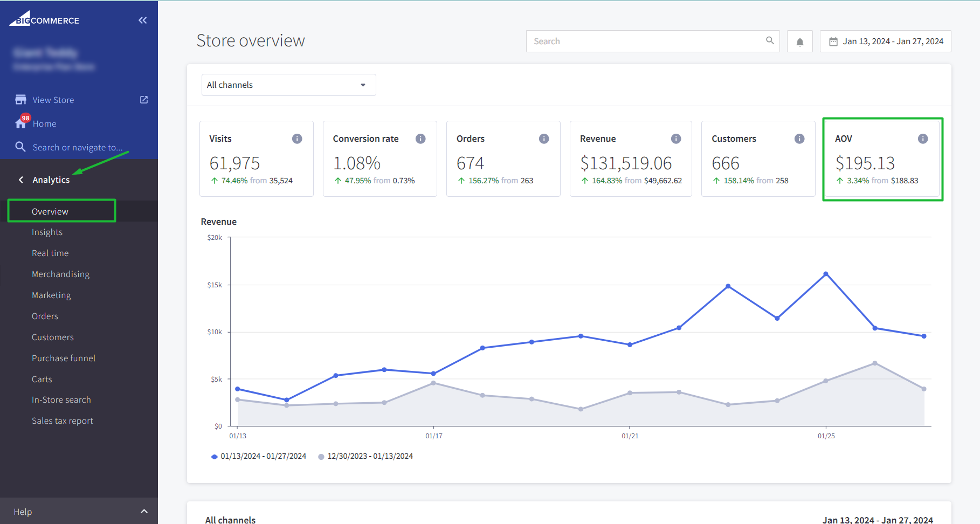Focus the Search or navigate to field

click(x=78, y=147)
